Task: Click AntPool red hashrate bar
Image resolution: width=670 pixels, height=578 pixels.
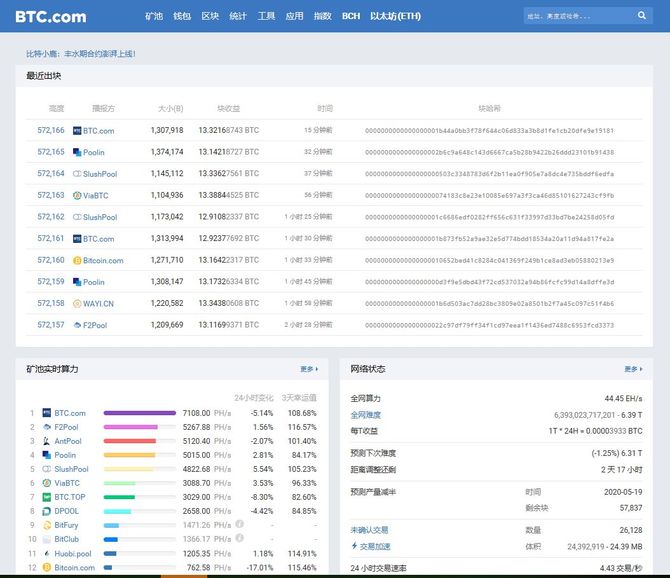Action: [x=130, y=441]
